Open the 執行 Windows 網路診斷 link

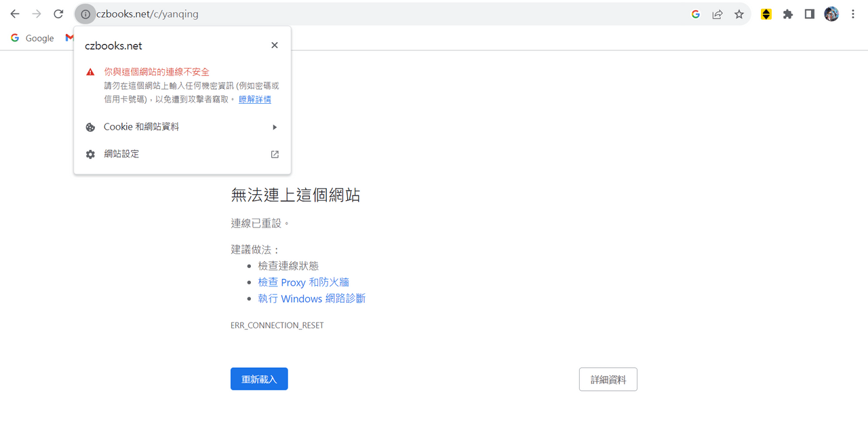(312, 299)
